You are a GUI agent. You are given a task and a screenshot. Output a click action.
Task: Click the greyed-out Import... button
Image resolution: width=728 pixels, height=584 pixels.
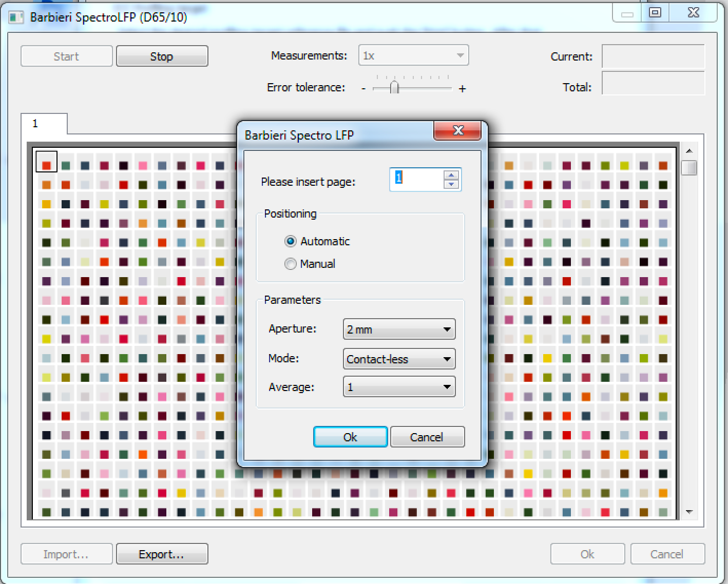click(x=66, y=554)
